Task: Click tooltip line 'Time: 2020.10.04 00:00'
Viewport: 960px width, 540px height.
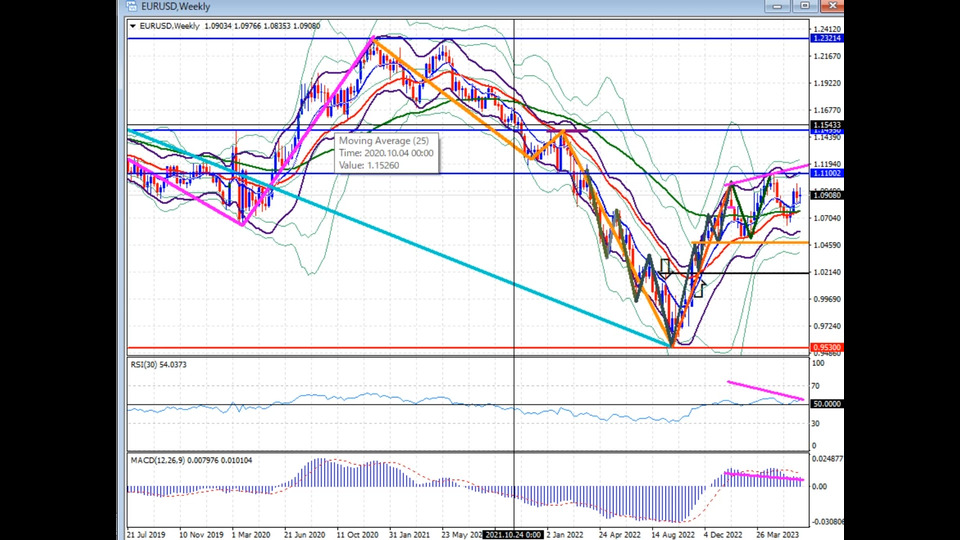Action: pyautogui.click(x=386, y=153)
